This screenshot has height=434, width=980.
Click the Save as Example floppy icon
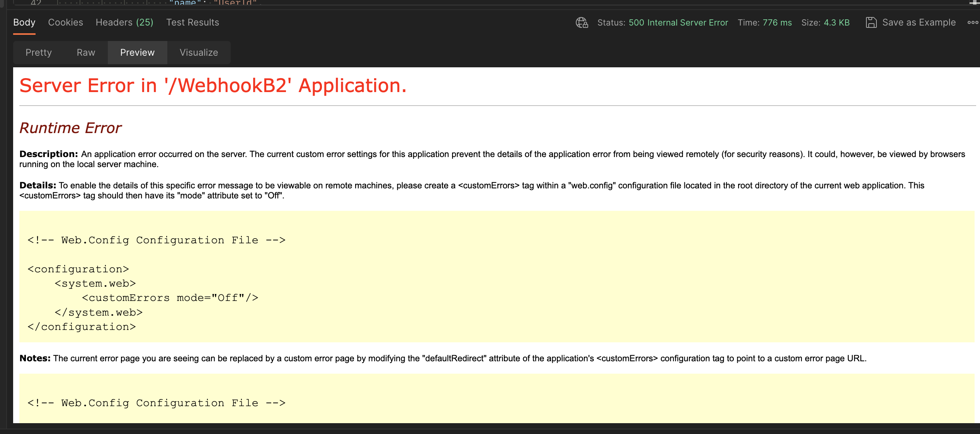coord(871,22)
